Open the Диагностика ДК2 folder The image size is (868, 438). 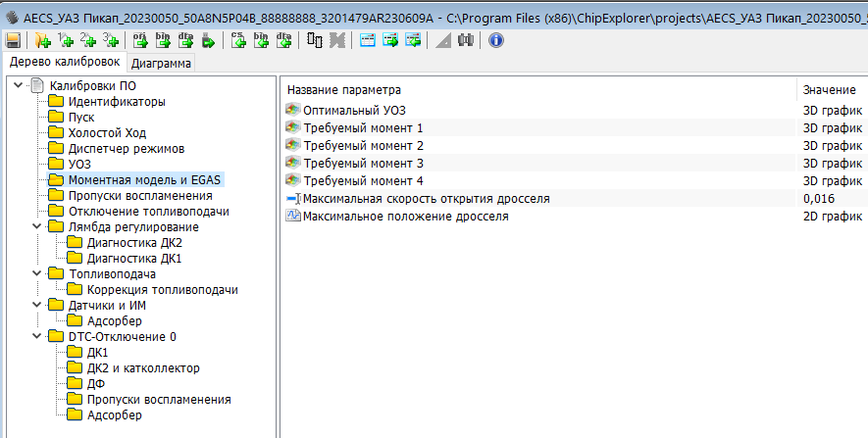134,243
